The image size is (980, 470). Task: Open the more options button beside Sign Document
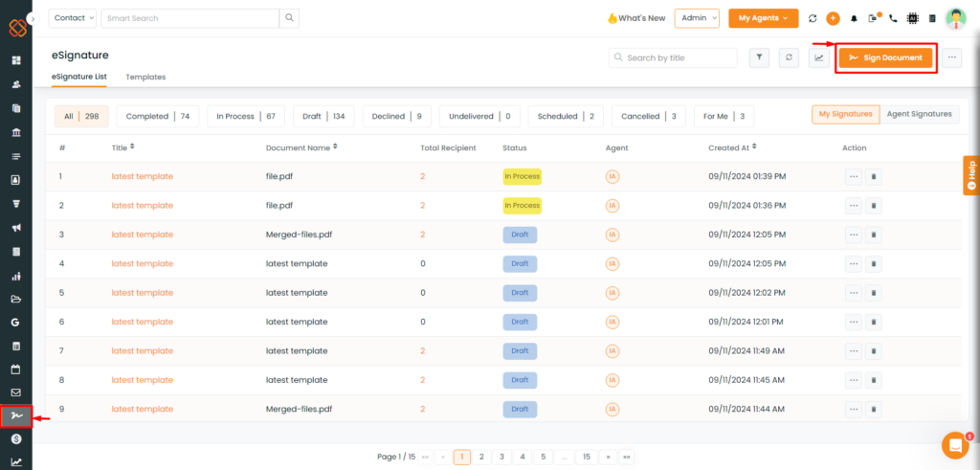click(x=952, y=57)
